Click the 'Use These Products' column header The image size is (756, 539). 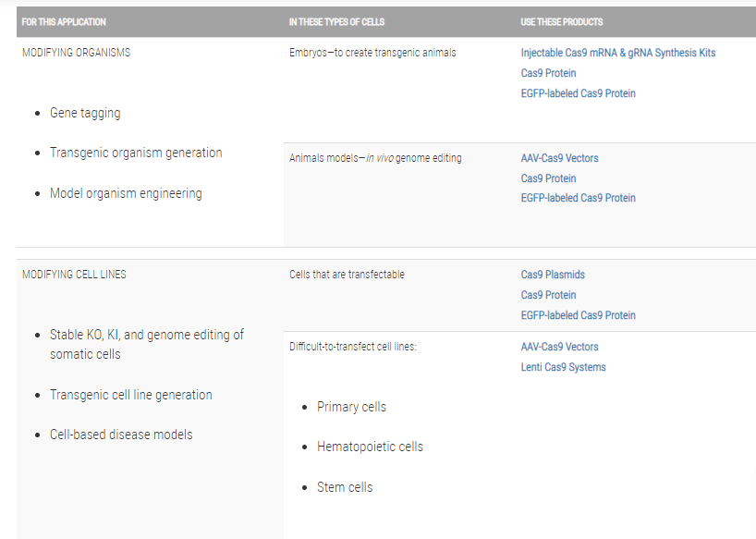click(562, 21)
